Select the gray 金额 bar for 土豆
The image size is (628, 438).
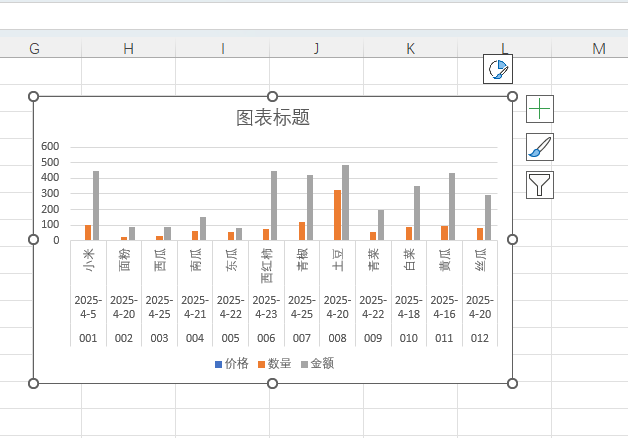(x=346, y=203)
